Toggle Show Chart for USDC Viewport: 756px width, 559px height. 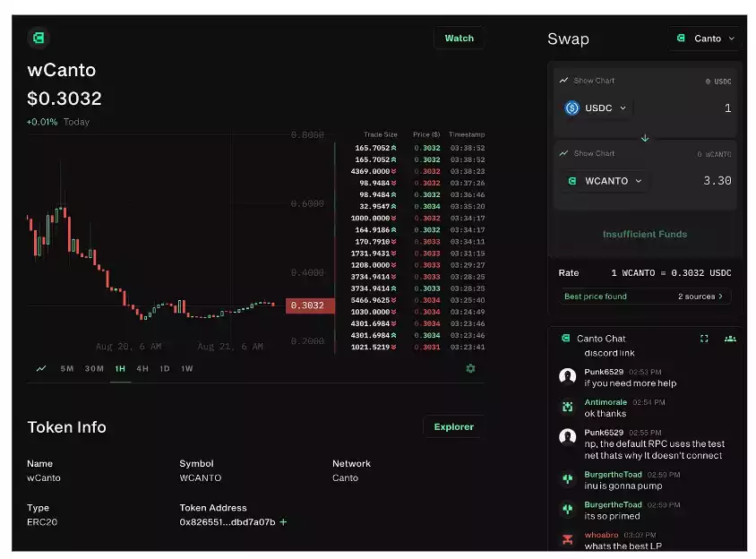pos(588,81)
